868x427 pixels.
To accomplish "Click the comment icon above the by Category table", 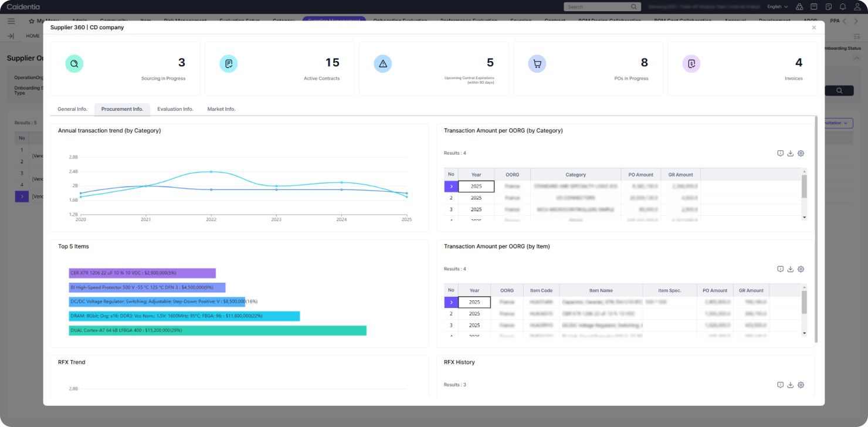I will click(x=780, y=153).
